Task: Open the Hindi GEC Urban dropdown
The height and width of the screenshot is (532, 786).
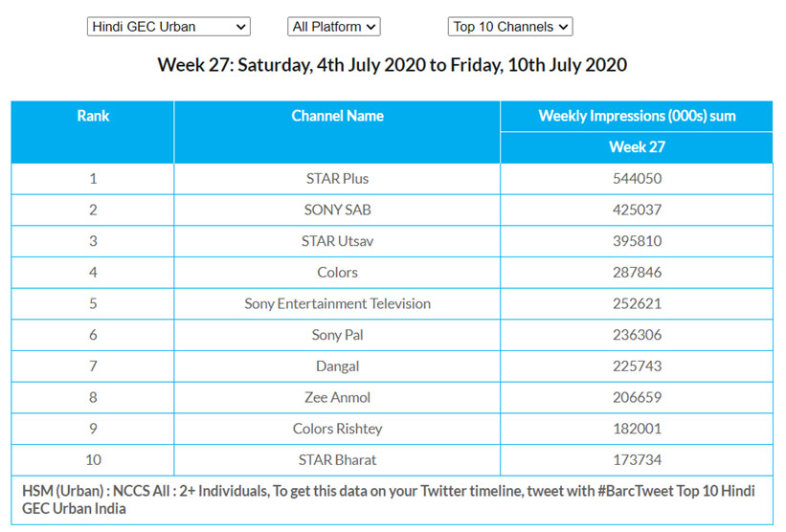Action: pos(168,27)
